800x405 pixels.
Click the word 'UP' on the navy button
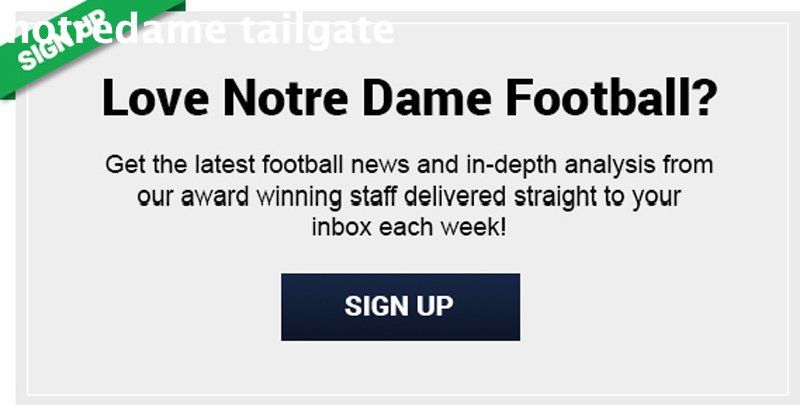click(x=434, y=306)
